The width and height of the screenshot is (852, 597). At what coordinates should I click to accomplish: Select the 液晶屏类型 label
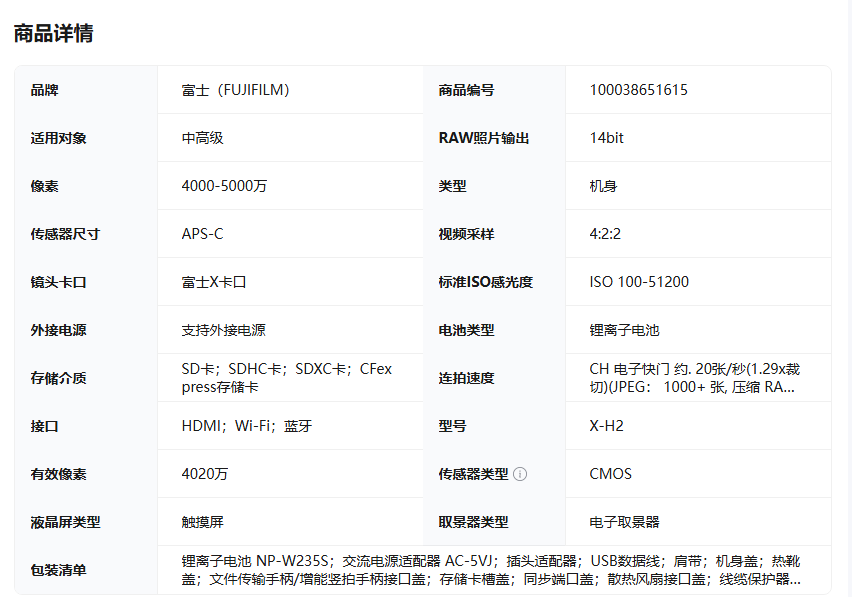(x=65, y=523)
